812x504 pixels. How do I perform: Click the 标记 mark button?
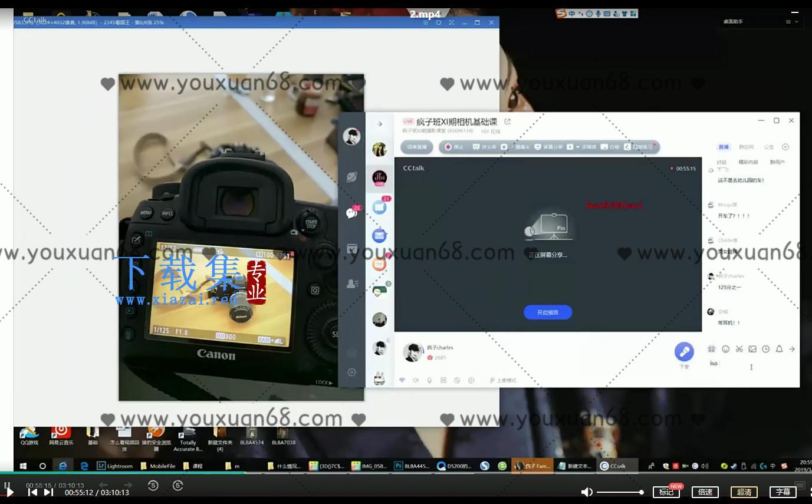pos(666,492)
